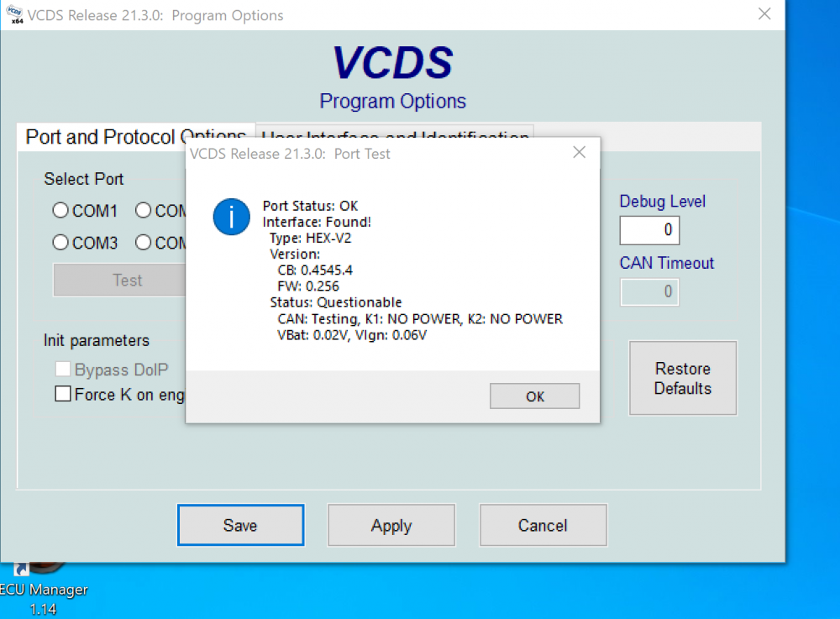Screen dimensions: 840x619
Task: Apply the program options
Action: 391,525
